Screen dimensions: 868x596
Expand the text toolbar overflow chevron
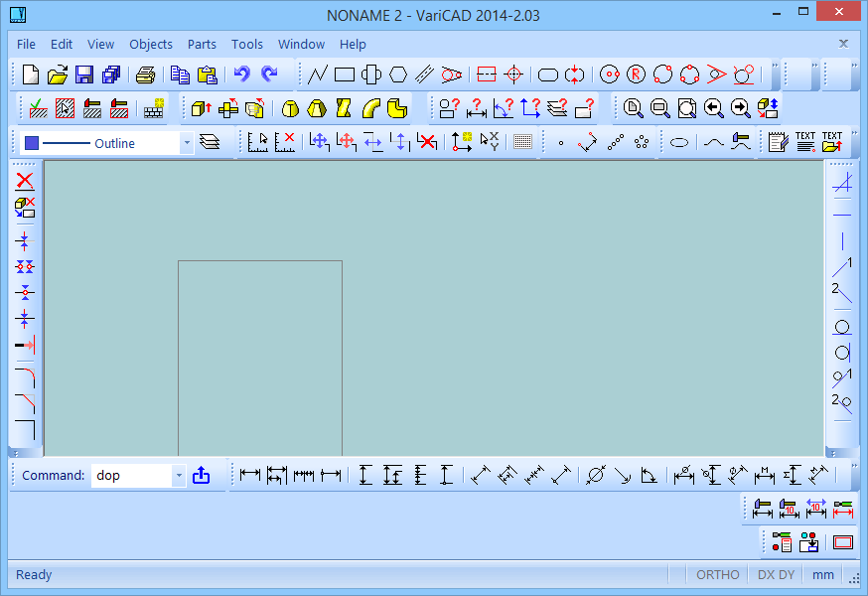pyautogui.click(x=855, y=133)
